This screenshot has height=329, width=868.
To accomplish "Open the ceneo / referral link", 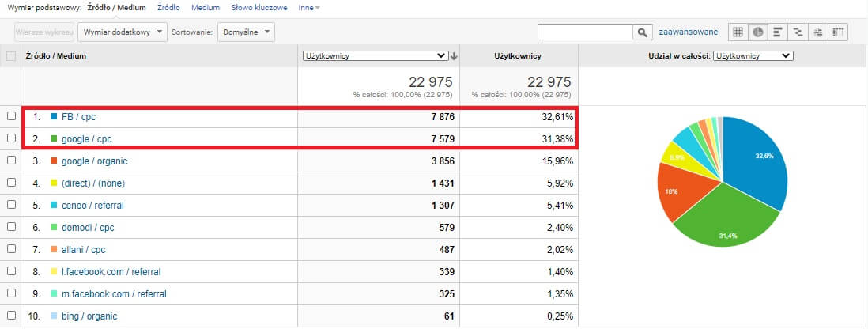I will pyautogui.click(x=92, y=206).
